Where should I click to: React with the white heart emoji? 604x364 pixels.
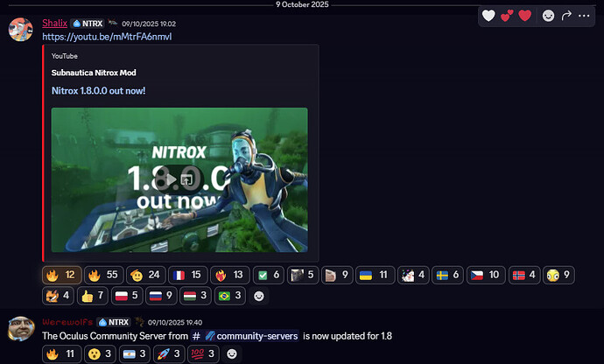click(489, 15)
